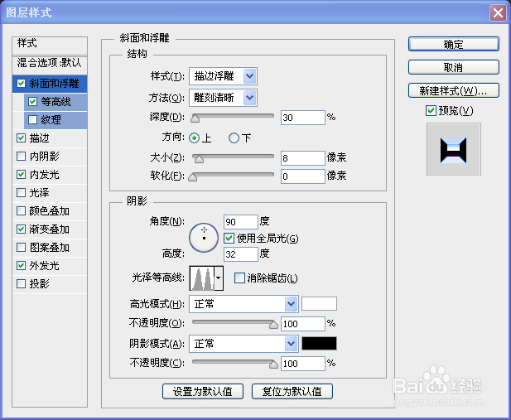Open the 阴影模式 dropdown
Viewport: 511px width, 420px height.
pyautogui.click(x=243, y=344)
